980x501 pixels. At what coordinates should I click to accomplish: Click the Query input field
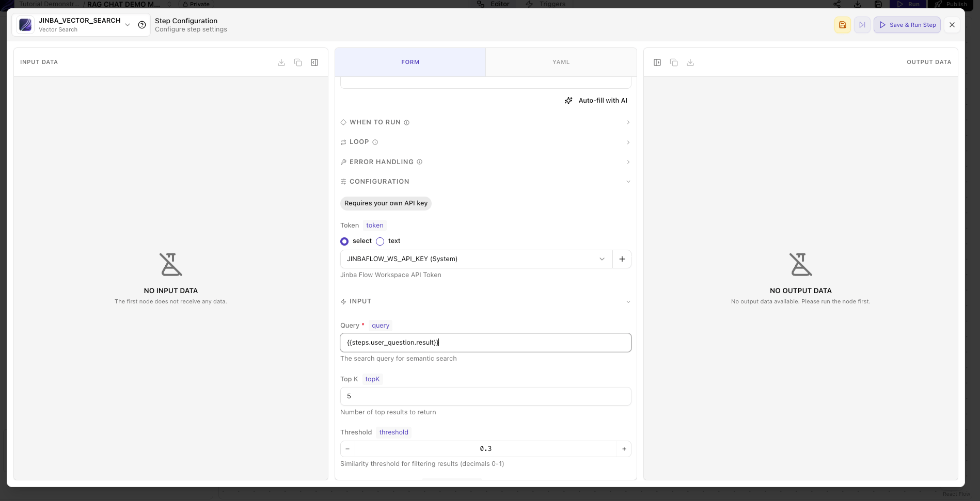pyautogui.click(x=485, y=343)
